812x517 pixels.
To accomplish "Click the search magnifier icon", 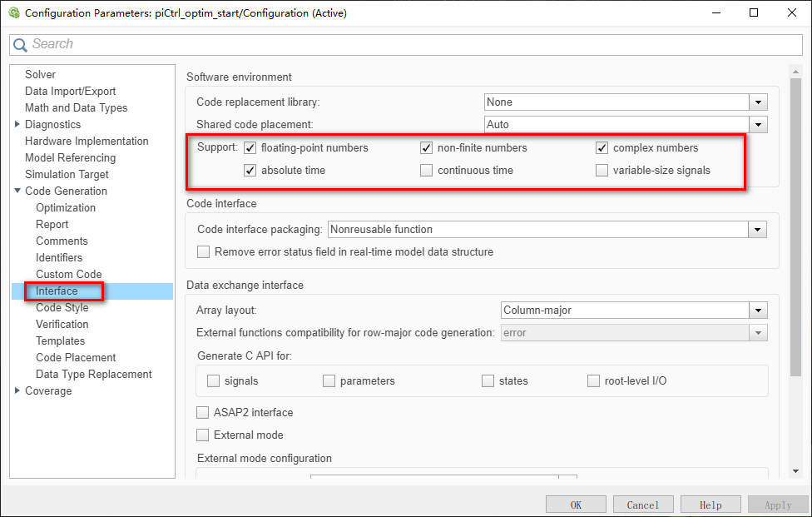I will 20,43.
